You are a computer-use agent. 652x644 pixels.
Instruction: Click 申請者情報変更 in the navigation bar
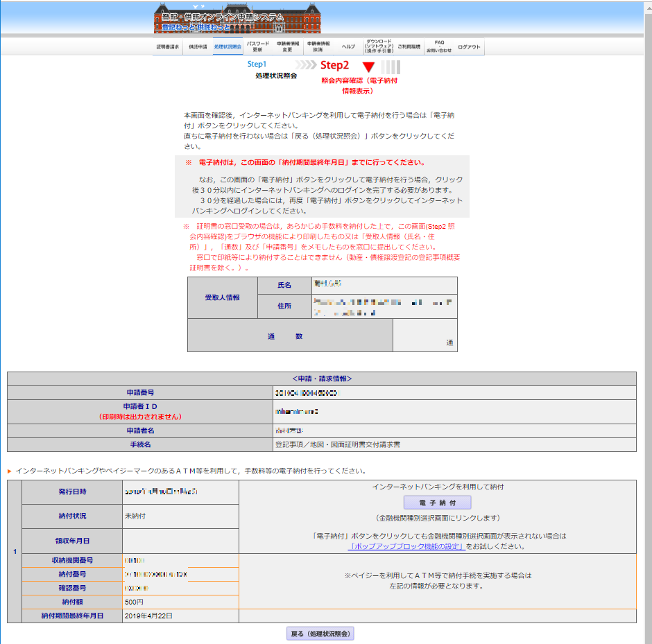288,46
